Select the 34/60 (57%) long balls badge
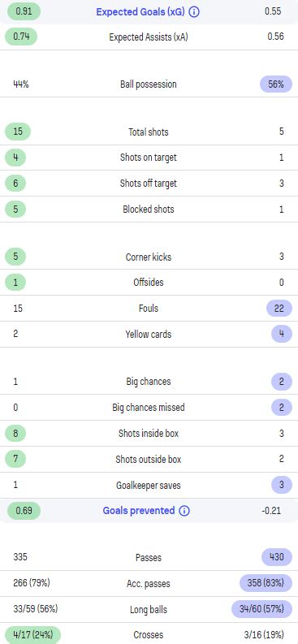This screenshot has width=298, height=644. click(x=262, y=609)
